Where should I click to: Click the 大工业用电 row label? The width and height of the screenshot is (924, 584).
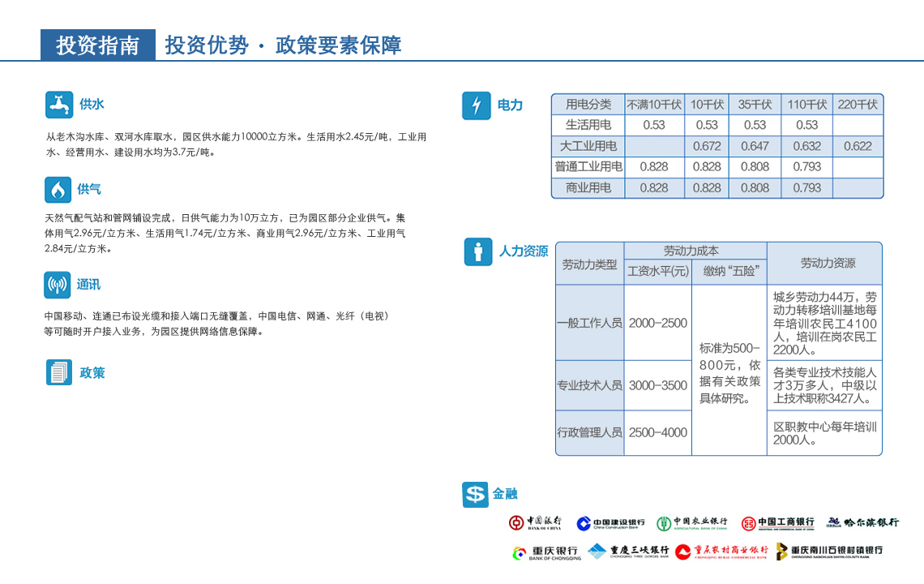tap(588, 146)
